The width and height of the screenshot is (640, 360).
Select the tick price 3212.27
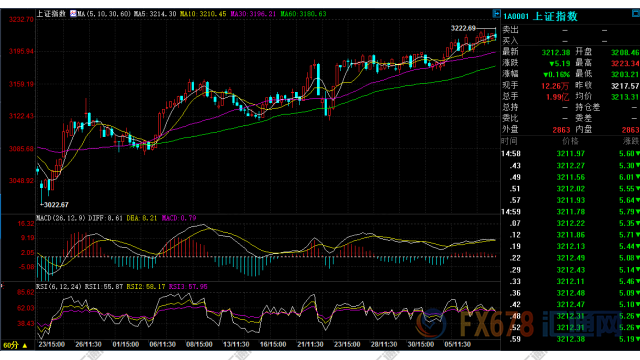pos(571,165)
